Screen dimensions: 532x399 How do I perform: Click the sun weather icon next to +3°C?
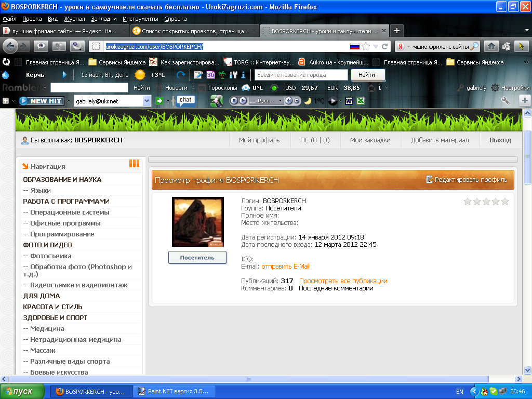140,75
